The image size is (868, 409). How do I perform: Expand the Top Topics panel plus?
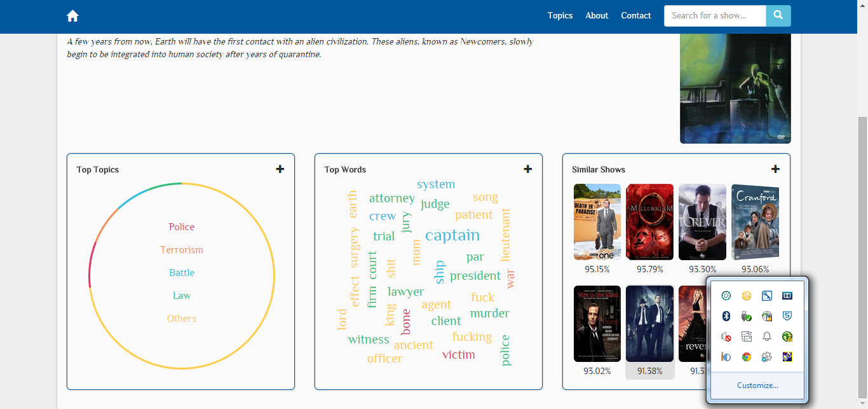(x=280, y=169)
